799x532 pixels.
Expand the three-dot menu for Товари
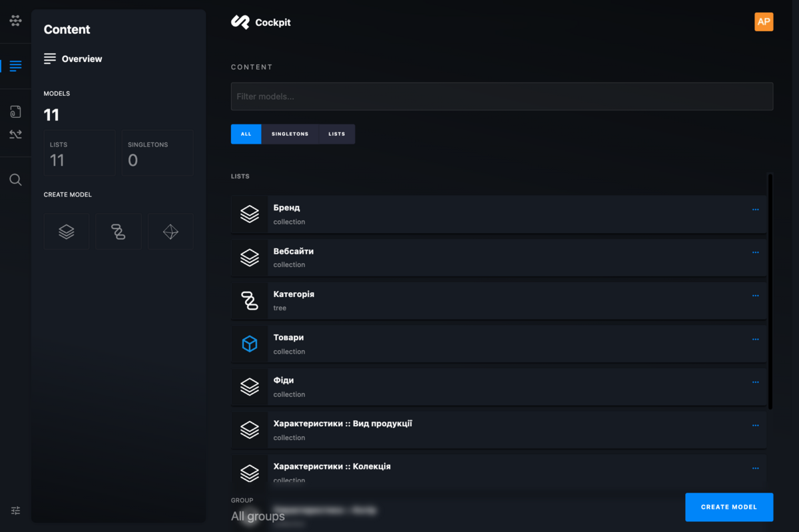[755, 339]
